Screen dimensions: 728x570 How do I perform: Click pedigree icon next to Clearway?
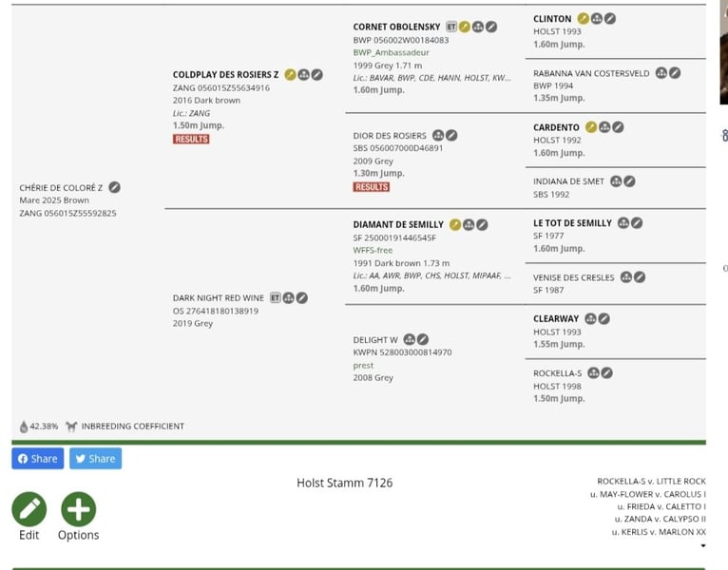590,318
